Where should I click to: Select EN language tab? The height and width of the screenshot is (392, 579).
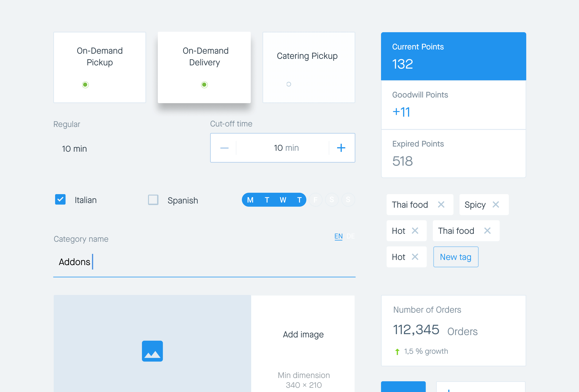[338, 236]
